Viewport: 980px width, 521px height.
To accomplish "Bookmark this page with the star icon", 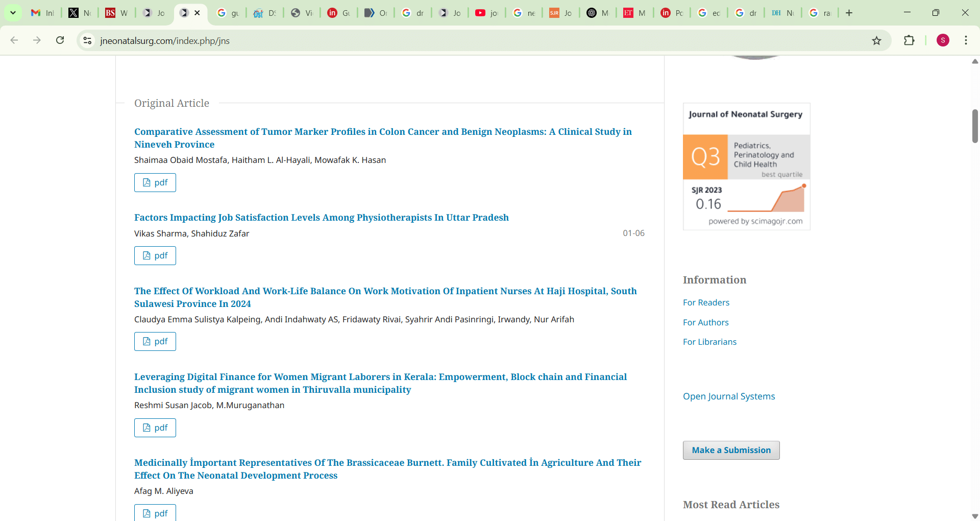I will [876, 41].
